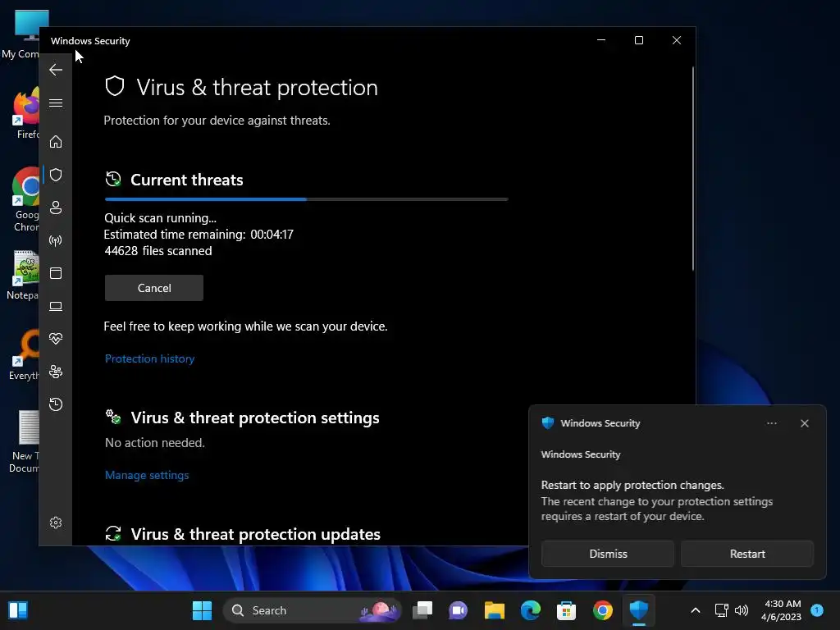
Task: Open Device performance & health heart icon
Action: tap(56, 339)
